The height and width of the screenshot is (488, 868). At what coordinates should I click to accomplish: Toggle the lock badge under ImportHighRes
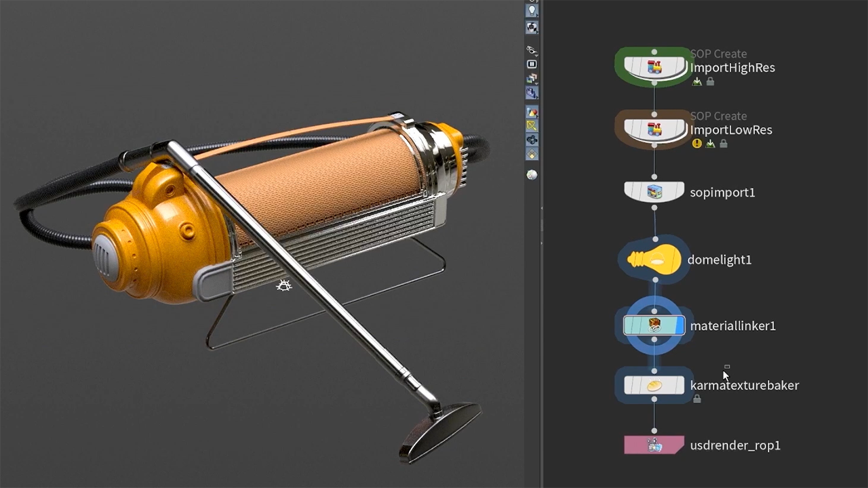(710, 81)
